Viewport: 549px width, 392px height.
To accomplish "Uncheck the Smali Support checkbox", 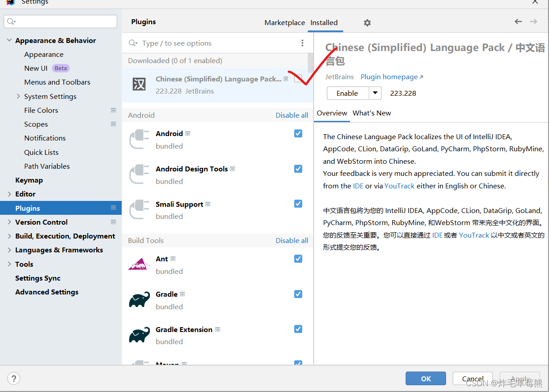I will 298,204.
